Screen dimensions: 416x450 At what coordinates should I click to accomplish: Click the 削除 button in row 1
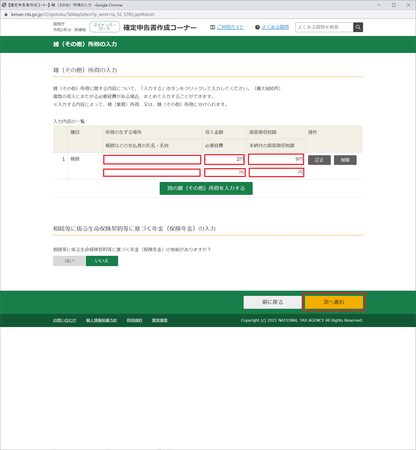coord(345,160)
